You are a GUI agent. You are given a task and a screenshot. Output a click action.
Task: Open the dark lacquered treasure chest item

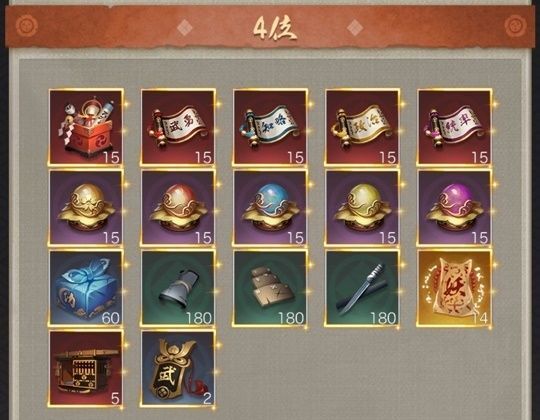[86, 369]
